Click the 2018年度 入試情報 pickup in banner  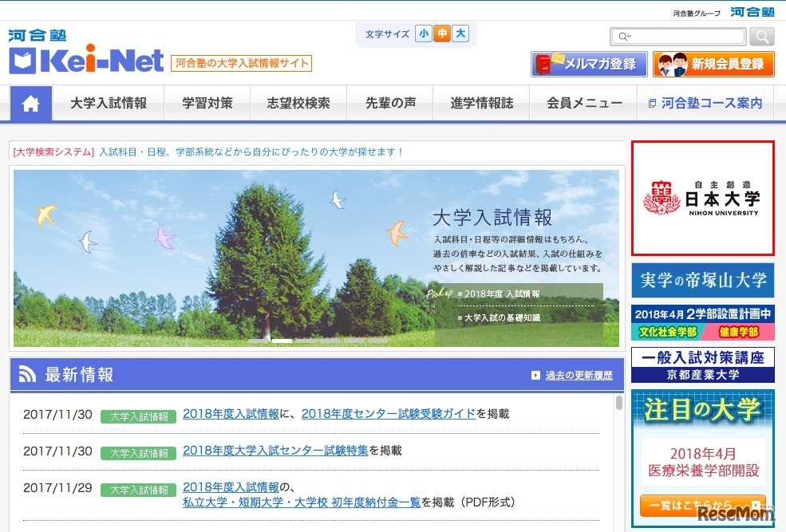click(x=502, y=294)
